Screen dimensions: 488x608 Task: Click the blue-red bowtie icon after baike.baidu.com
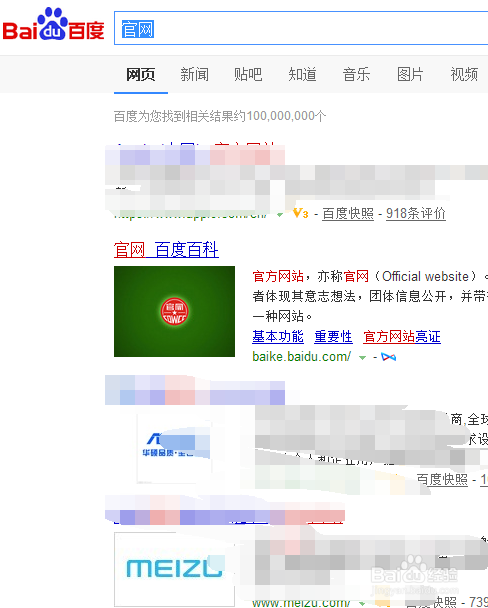pos(388,357)
